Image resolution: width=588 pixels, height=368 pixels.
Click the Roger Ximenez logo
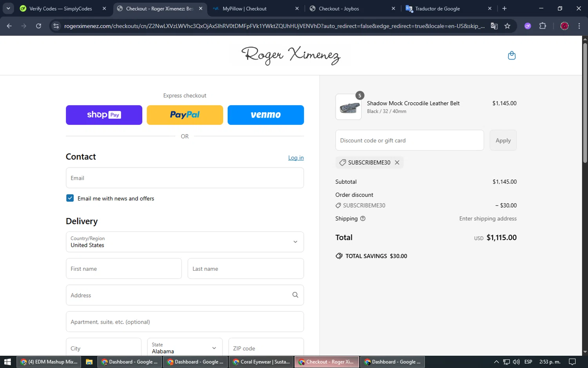pos(291,55)
